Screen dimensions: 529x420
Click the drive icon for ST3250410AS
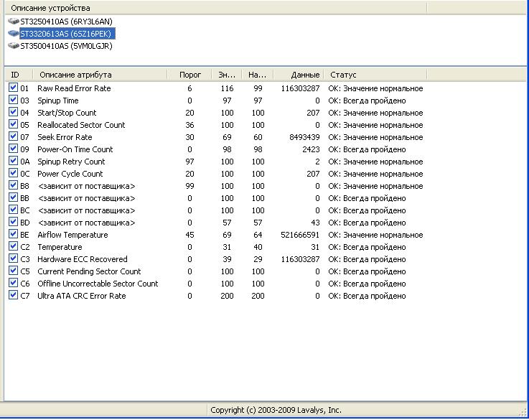click(x=13, y=22)
